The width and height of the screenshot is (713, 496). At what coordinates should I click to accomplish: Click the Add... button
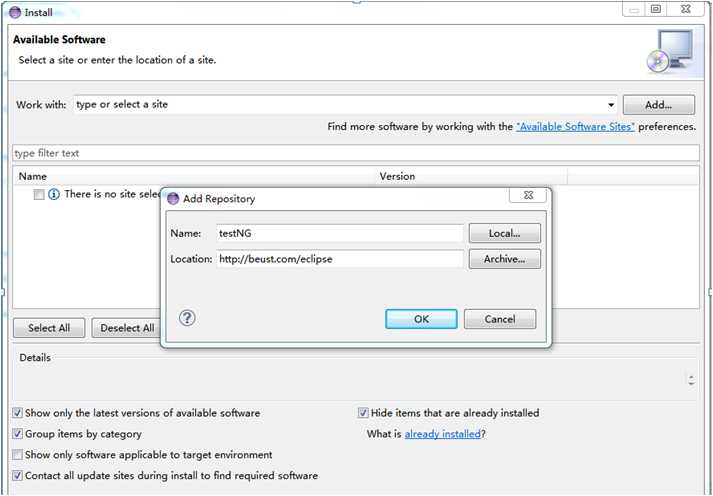pyautogui.click(x=658, y=105)
